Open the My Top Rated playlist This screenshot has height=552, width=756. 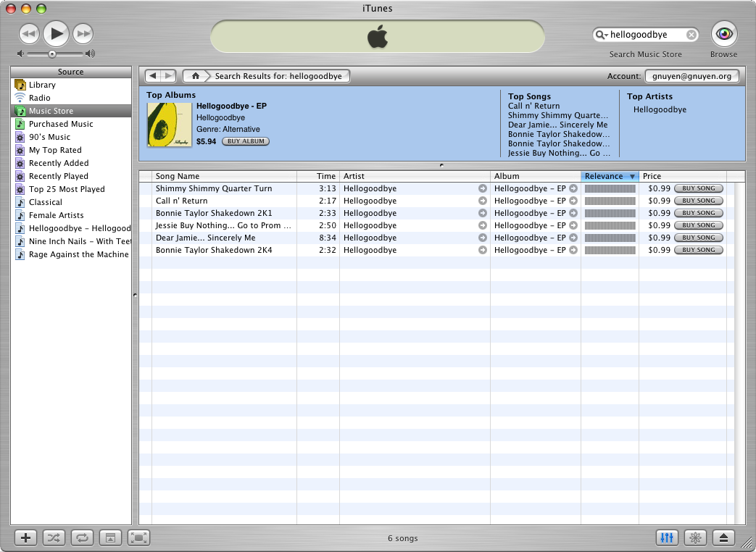(71, 150)
